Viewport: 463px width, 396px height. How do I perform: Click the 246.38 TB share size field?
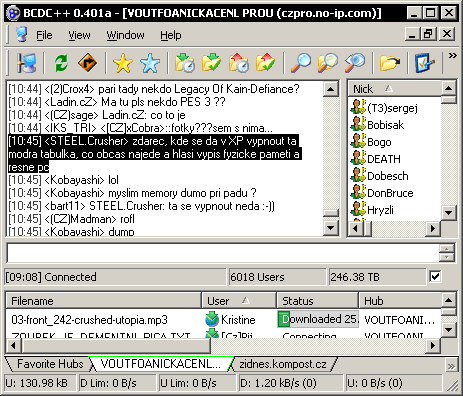pyautogui.click(x=377, y=277)
